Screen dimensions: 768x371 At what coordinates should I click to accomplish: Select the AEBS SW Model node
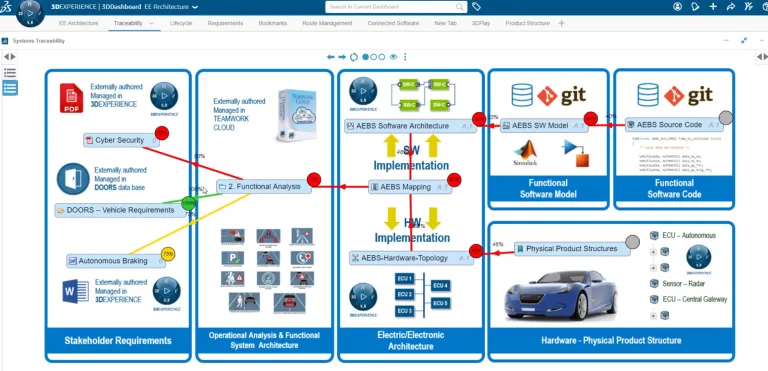point(544,126)
